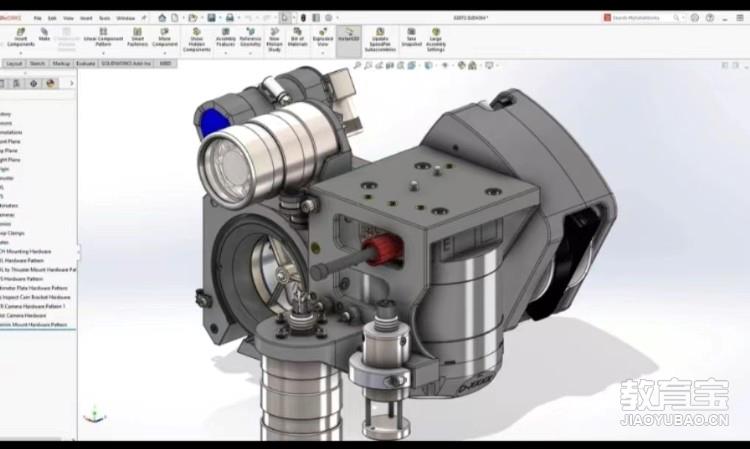Expand Reference Geometry dropdown arrow
This screenshot has width=750, height=449.
pyautogui.click(x=250, y=52)
